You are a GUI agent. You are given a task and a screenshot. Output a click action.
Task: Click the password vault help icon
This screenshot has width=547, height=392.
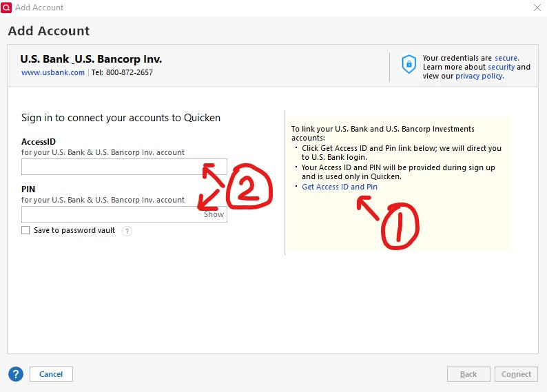point(127,231)
